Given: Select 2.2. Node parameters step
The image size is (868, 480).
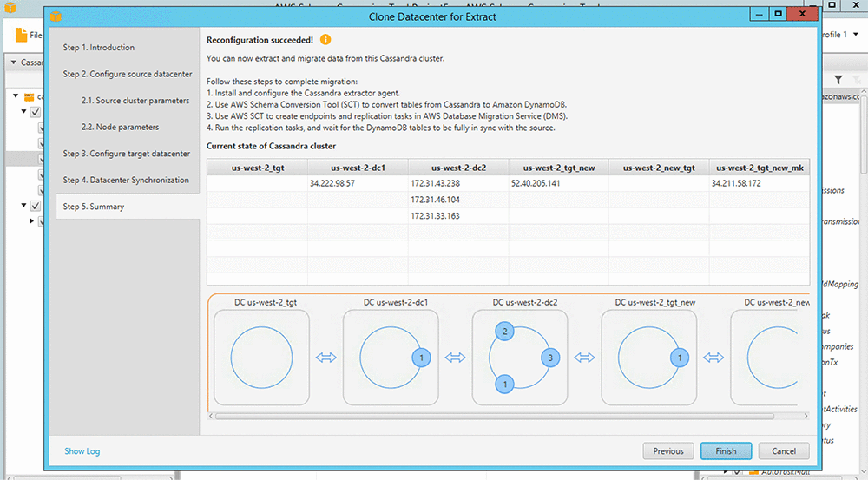Looking at the screenshot, I should pyautogui.click(x=120, y=128).
